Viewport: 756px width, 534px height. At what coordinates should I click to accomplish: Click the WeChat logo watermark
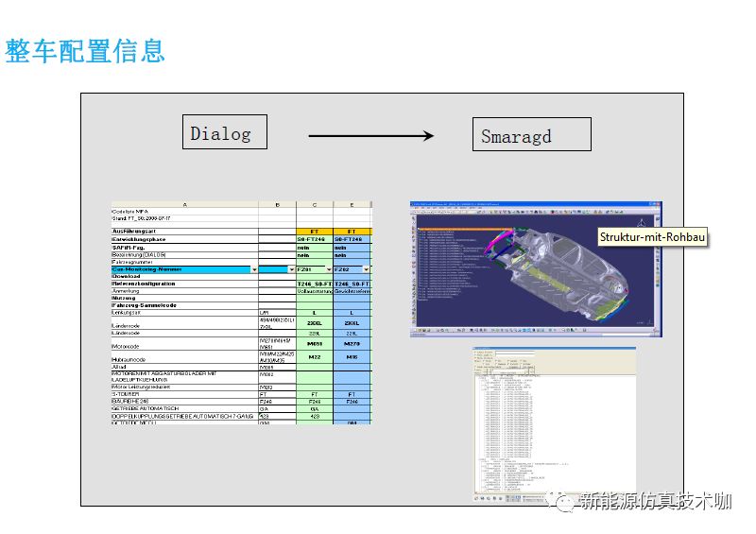[567, 502]
